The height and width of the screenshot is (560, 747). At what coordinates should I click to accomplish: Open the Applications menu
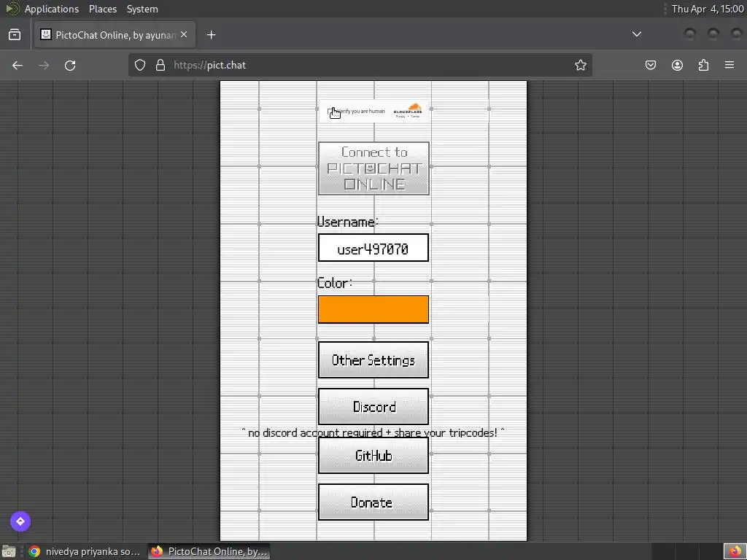52,9
